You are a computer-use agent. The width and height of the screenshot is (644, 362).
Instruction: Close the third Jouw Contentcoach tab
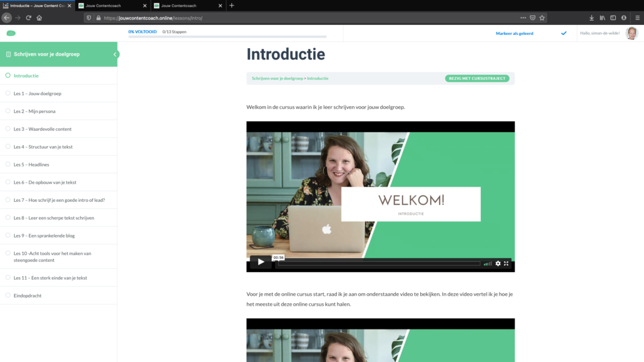[220, 6]
